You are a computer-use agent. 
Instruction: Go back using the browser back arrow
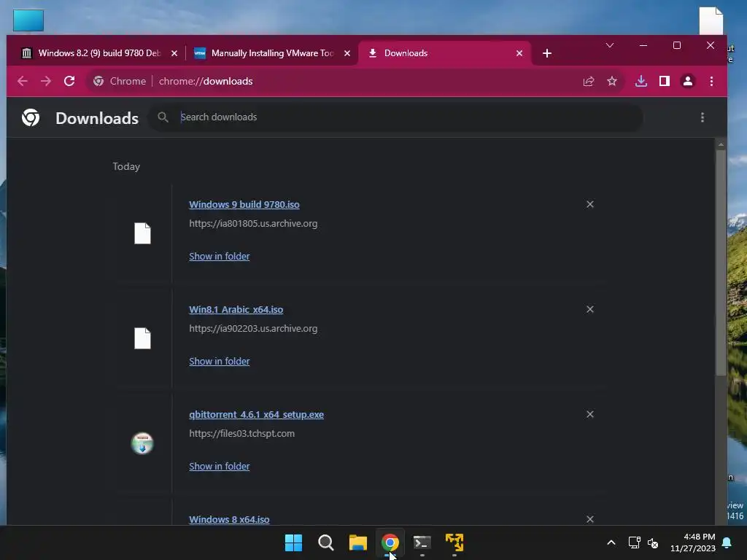coord(23,81)
